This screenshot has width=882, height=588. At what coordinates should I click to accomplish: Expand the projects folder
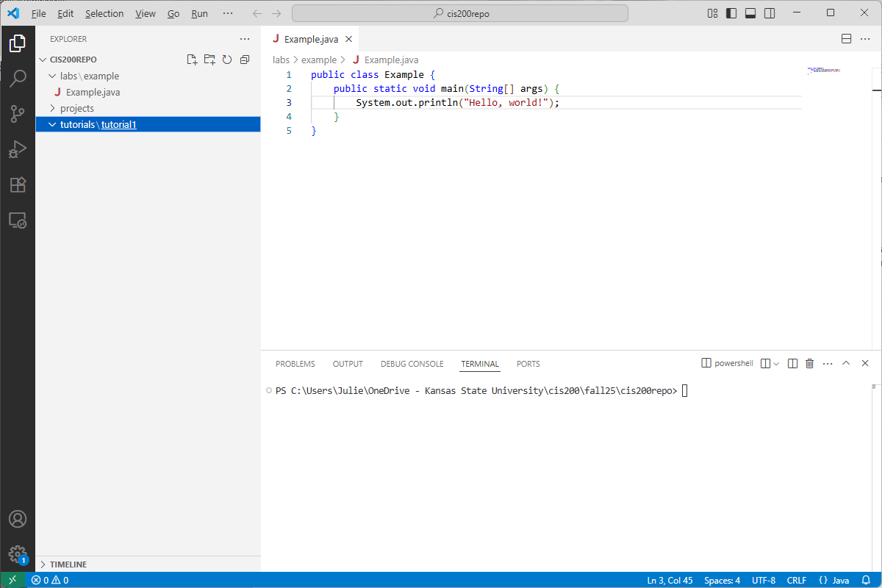76,108
